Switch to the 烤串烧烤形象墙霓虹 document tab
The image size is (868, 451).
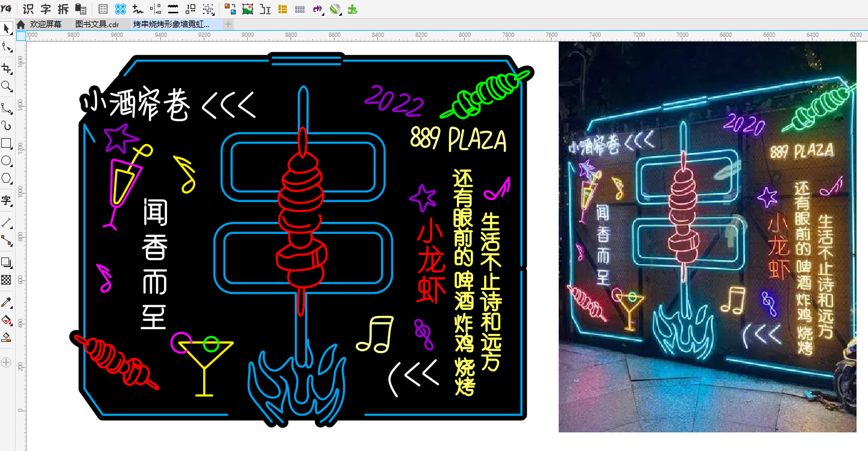[171, 24]
